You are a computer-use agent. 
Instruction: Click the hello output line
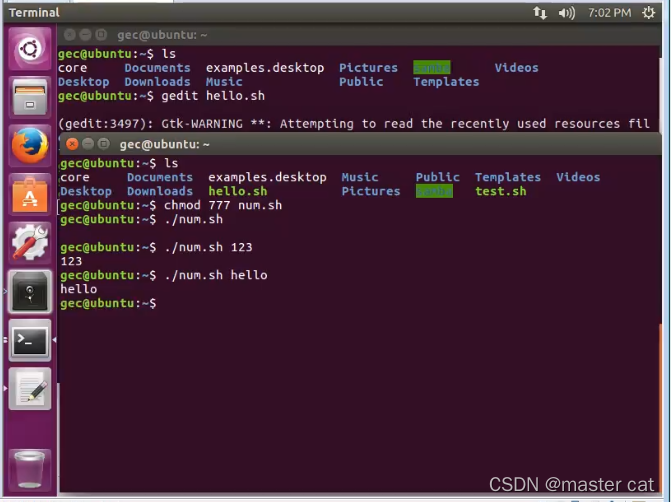[x=79, y=289]
